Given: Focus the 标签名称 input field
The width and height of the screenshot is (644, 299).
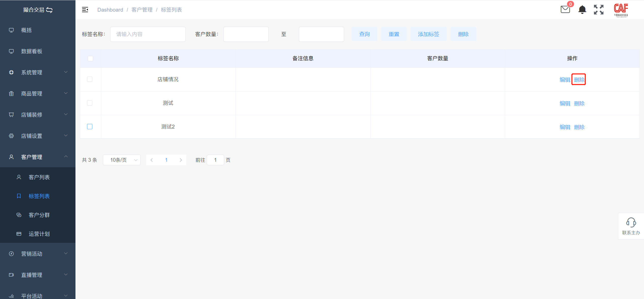Looking at the screenshot, I should click(x=148, y=34).
